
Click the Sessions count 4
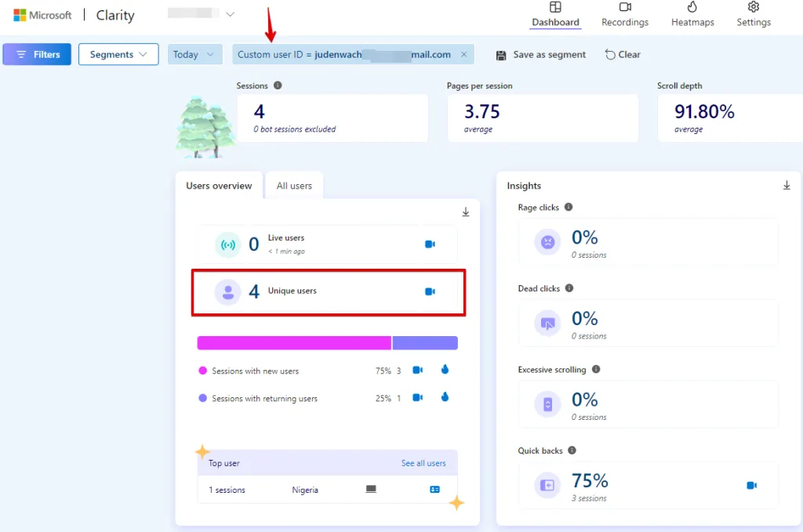[x=259, y=111]
